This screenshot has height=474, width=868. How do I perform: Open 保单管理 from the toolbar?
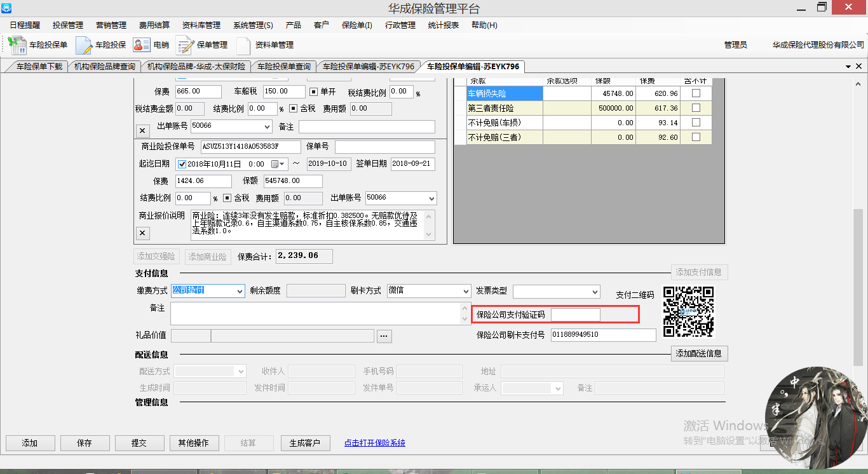[202, 45]
